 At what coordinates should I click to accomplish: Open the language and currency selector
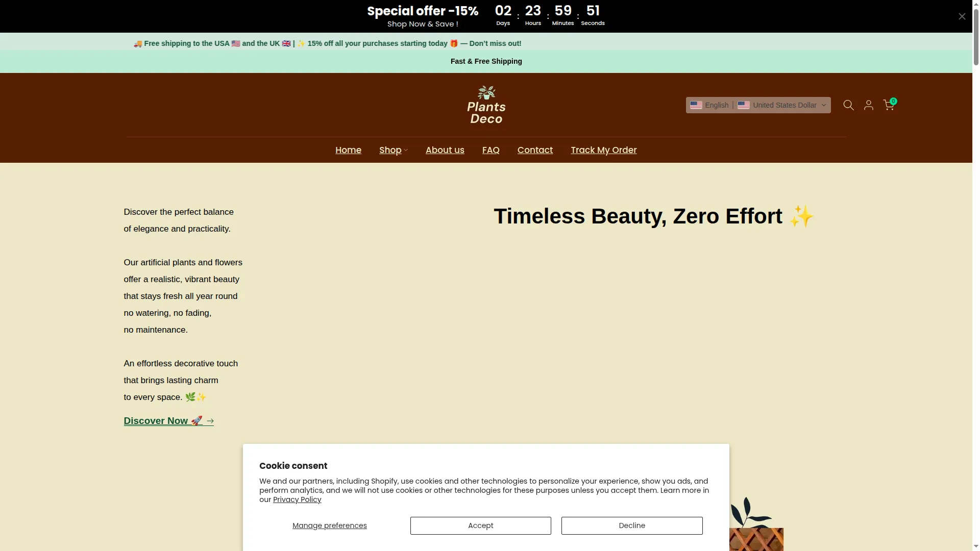click(758, 105)
